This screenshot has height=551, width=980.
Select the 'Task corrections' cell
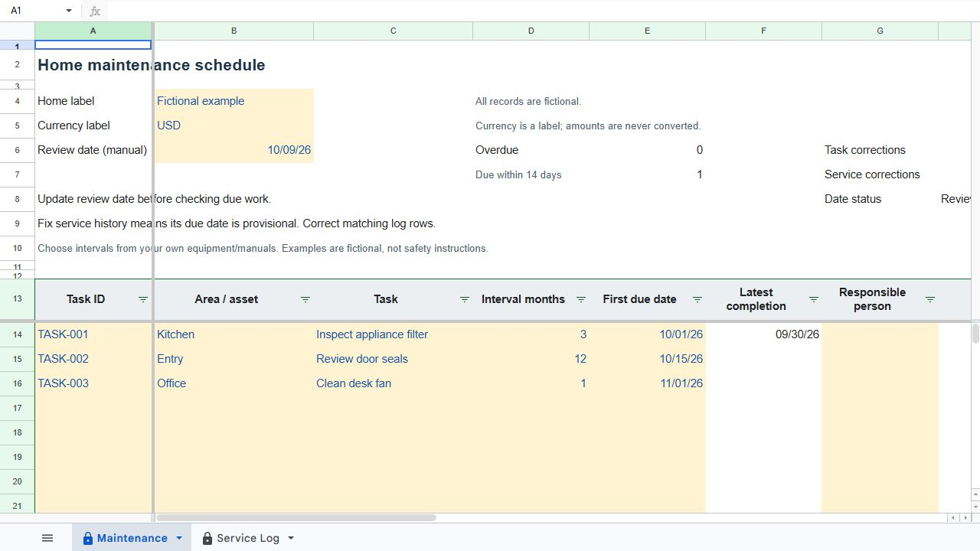[880, 150]
